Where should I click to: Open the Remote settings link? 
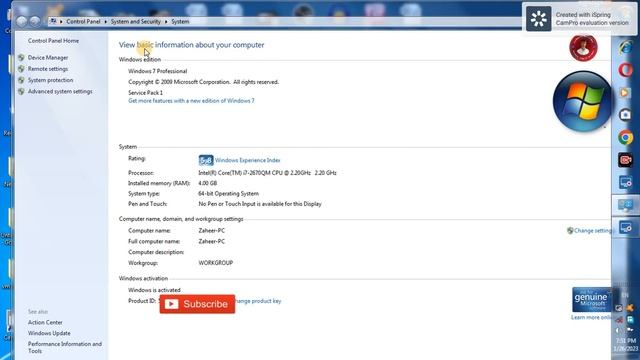(x=48, y=69)
